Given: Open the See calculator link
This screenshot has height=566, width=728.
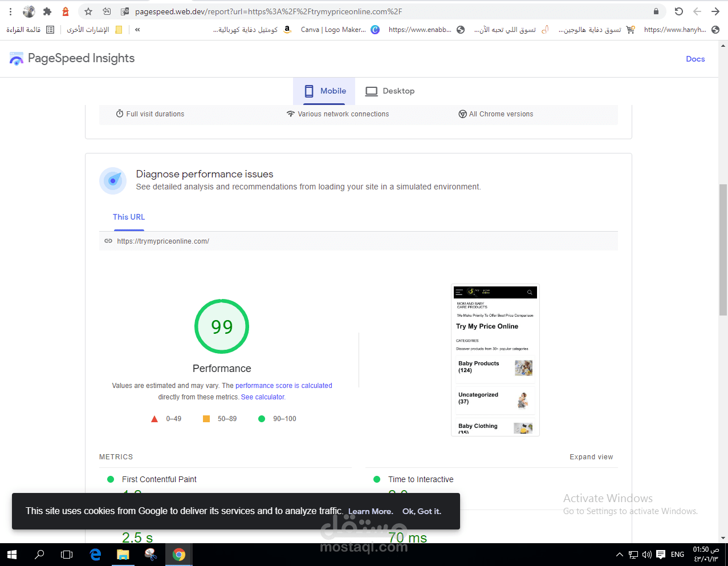Looking at the screenshot, I should coord(263,397).
